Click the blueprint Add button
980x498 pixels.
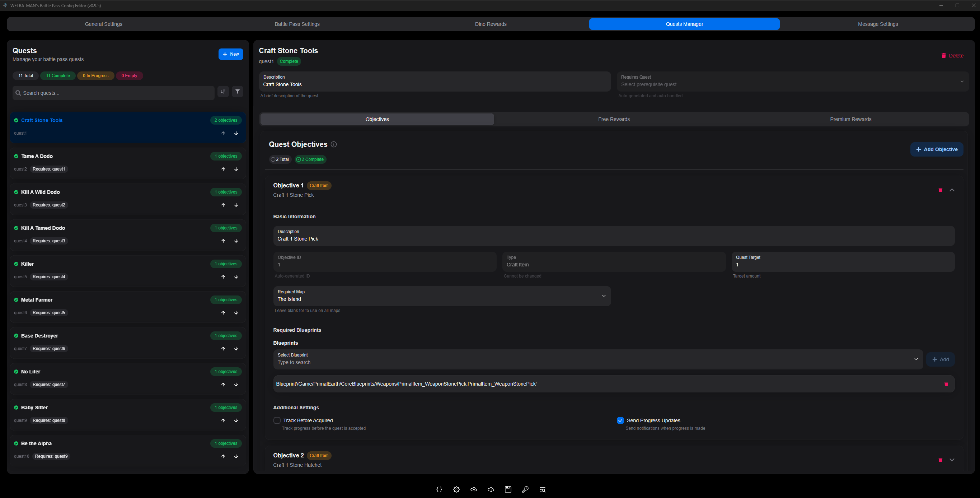[x=941, y=359]
